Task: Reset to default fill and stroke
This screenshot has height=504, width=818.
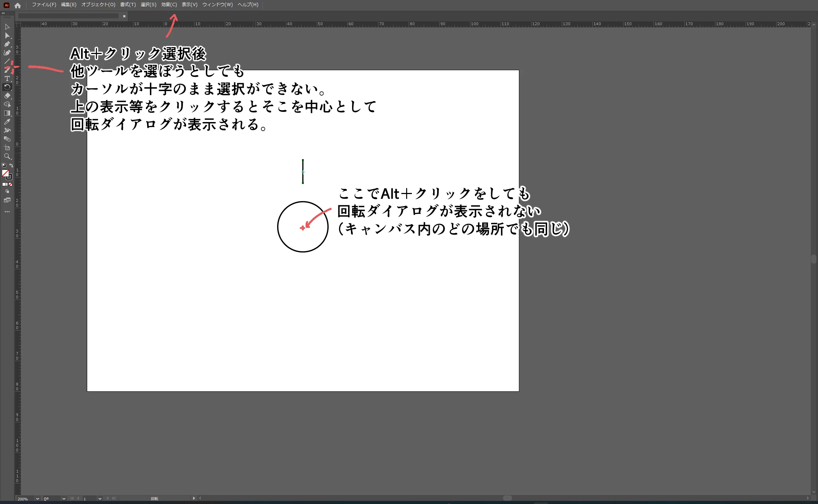Action: [x=4, y=165]
